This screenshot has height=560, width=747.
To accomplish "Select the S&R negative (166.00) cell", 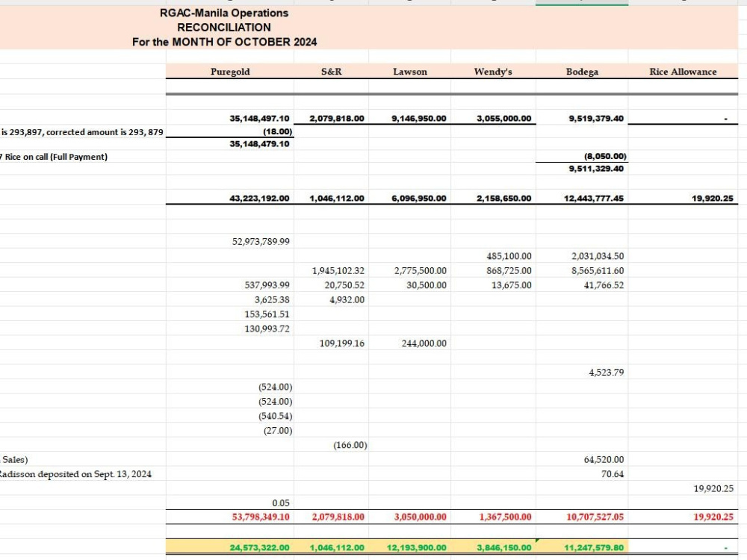I will coord(350,445).
